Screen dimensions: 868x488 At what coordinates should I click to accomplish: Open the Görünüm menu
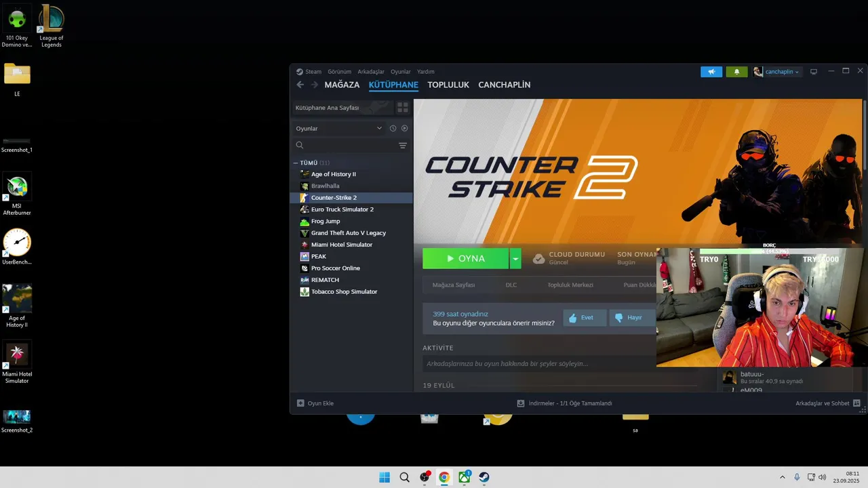click(339, 71)
